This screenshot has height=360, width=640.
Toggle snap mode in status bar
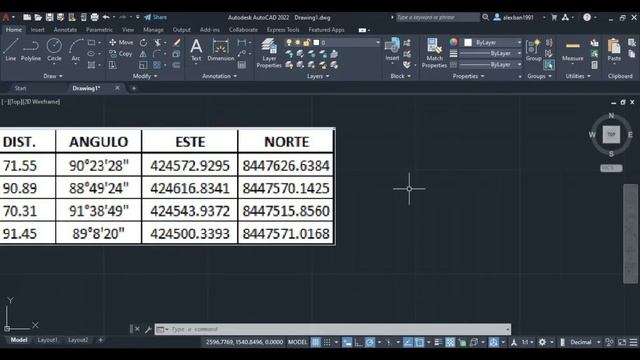point(327,342)
